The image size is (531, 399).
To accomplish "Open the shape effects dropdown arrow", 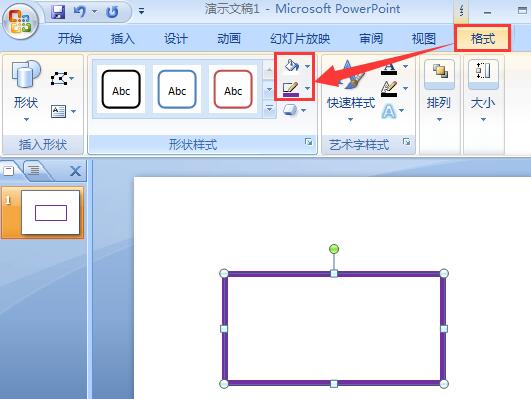I will coord(303,110).
